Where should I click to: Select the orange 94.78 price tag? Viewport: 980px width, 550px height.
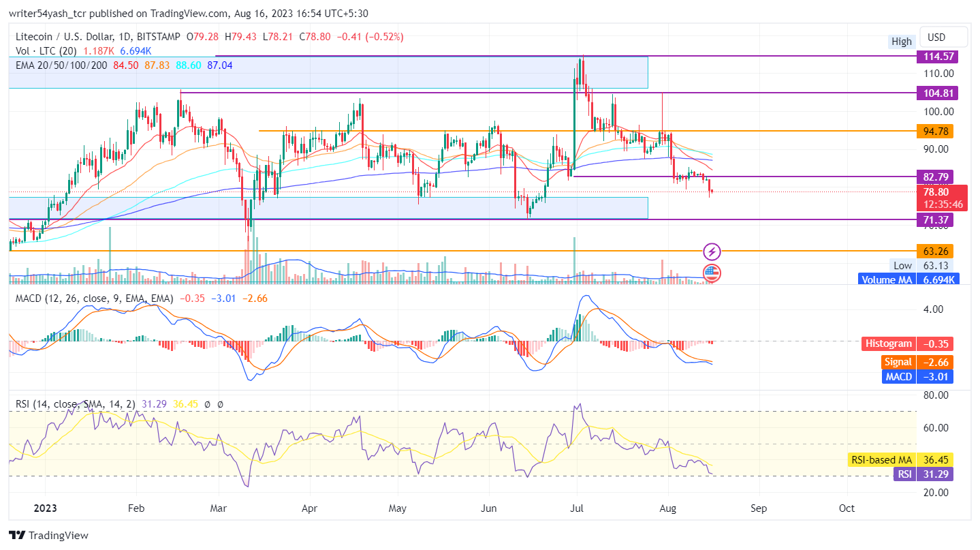coord(935,131)
